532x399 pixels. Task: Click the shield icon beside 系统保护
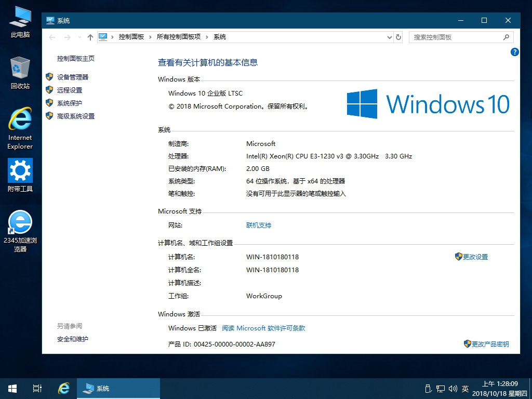pos(49,103)
